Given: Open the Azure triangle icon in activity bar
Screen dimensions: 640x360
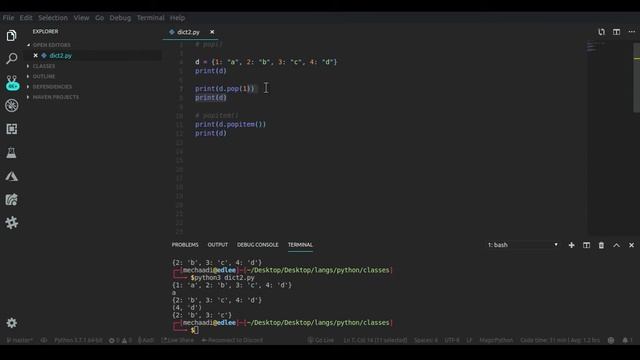Looking at the screenshot, I should coord(11,176).
